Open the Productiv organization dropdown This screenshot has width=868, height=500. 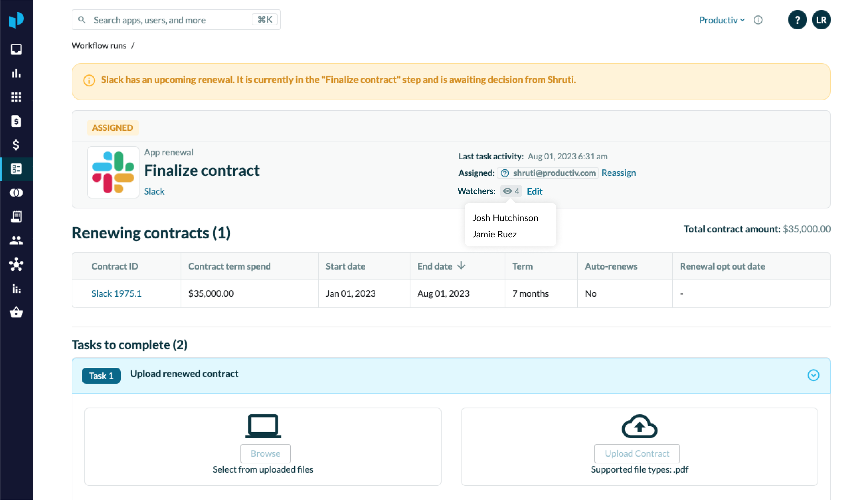[x=721, y=20]
